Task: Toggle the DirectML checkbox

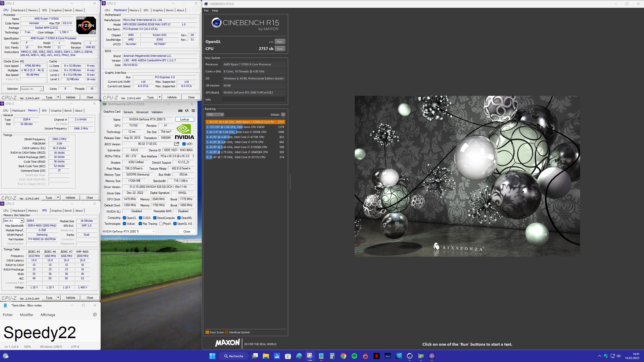Action: [x=179, y=218]
